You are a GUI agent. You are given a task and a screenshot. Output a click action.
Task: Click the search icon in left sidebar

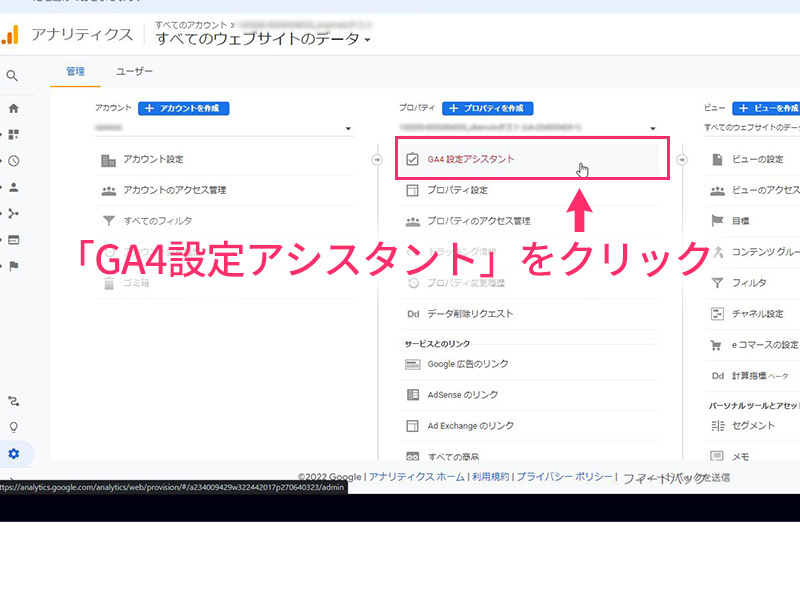click(13, 76)
